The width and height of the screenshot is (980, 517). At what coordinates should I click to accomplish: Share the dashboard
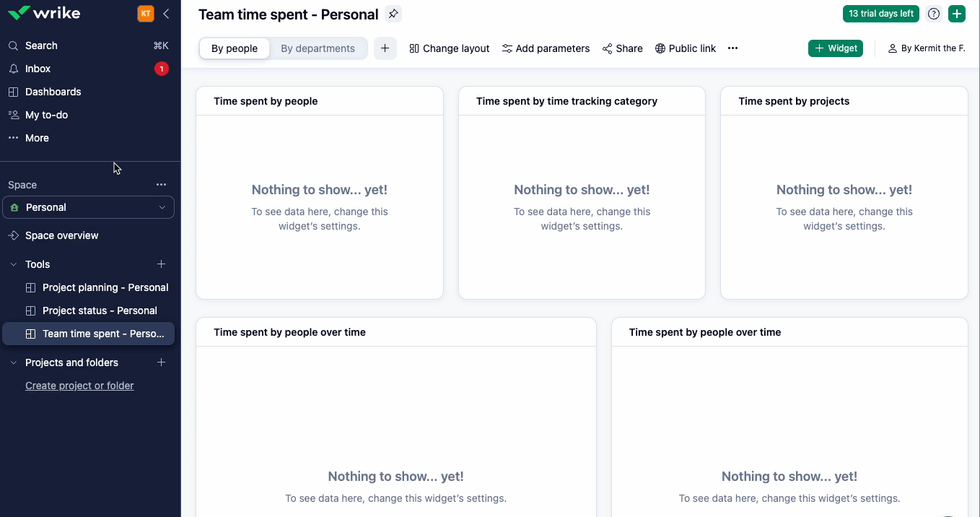[x=622, y=48]
